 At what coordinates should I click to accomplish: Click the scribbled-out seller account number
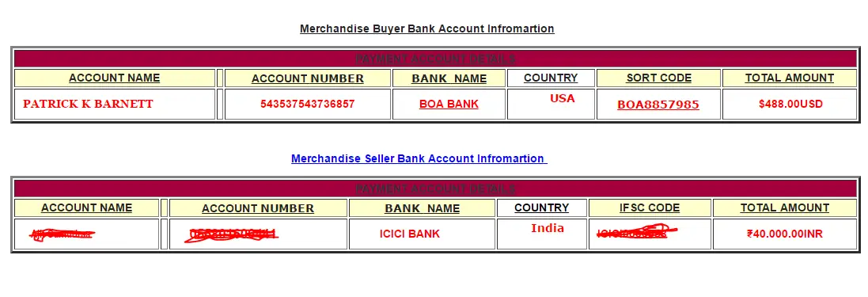[232, 235]
